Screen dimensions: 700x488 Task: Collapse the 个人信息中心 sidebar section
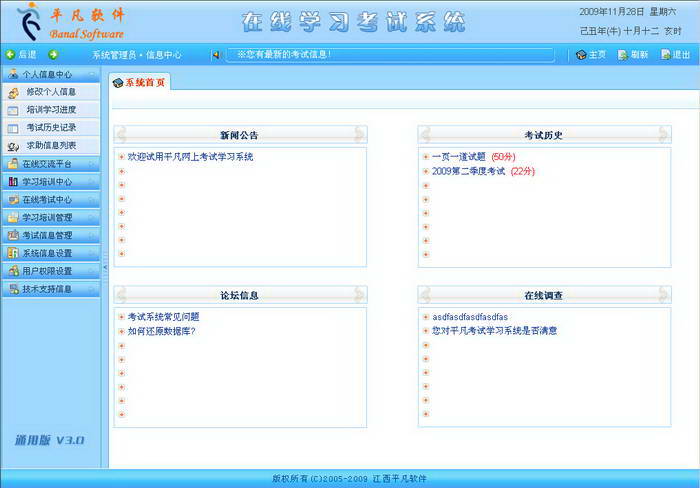pos(92,74)
